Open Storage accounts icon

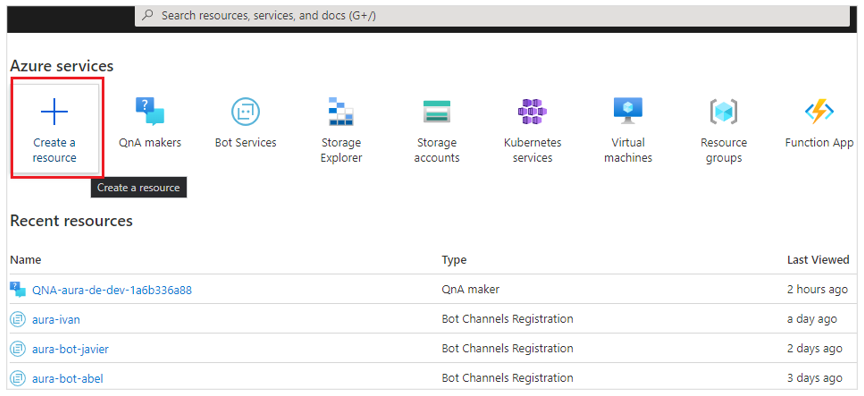point(436,112)
